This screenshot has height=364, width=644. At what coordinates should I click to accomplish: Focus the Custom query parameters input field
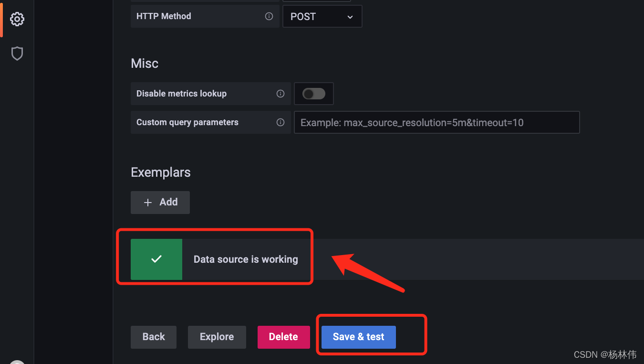pos(437,122)
